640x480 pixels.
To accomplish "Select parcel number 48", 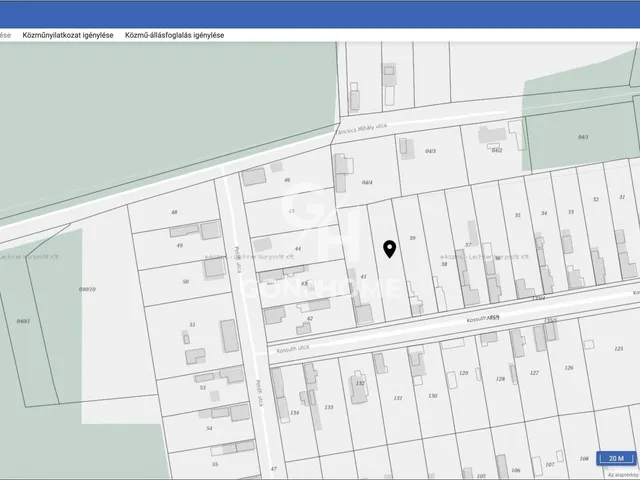I will click(174, 213).
